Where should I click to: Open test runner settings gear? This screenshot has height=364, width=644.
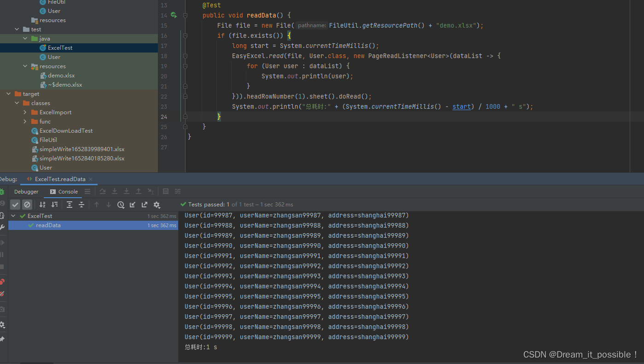[x=157, y=205]
